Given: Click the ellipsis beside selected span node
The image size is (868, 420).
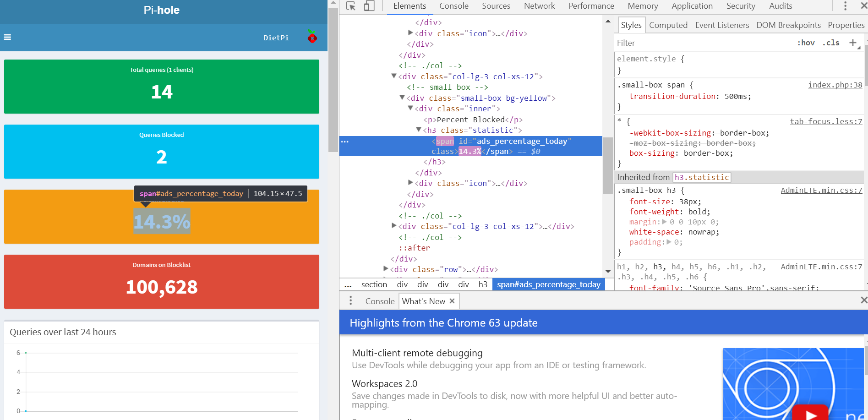Looking at the screenshot, I should tap(345, 142).
